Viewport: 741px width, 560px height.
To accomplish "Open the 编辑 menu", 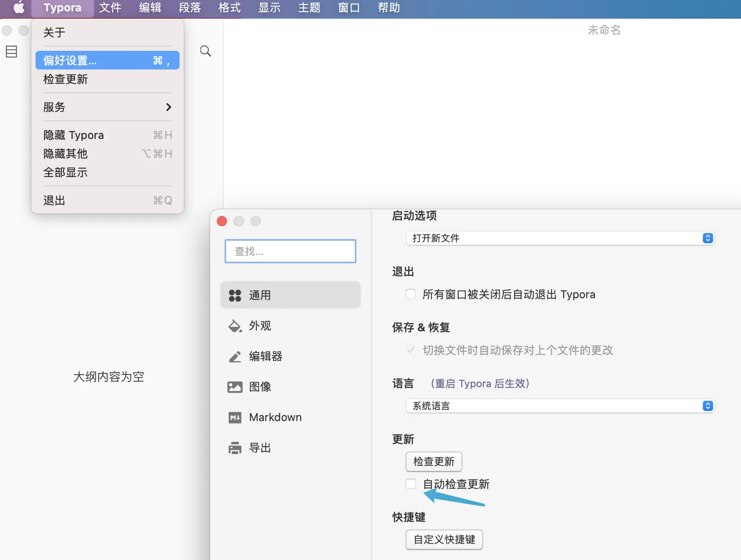I will click(150, 8).
